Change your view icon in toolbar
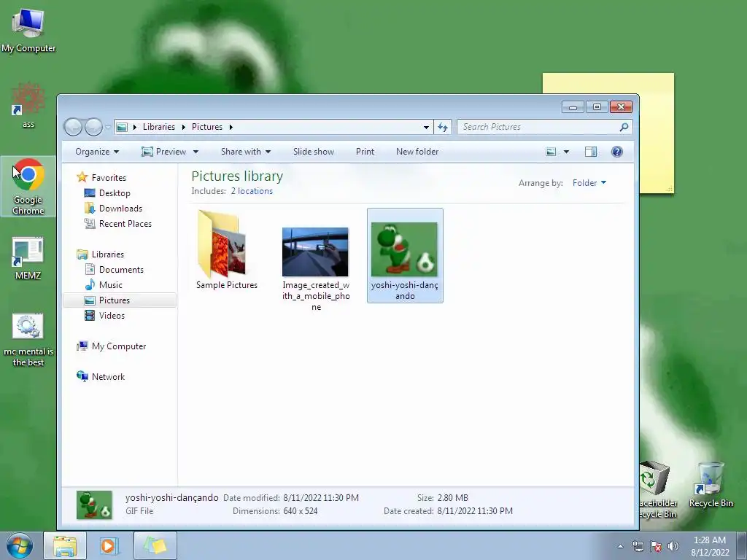This screenshot has width=747, height=560. tap(551, 152)
